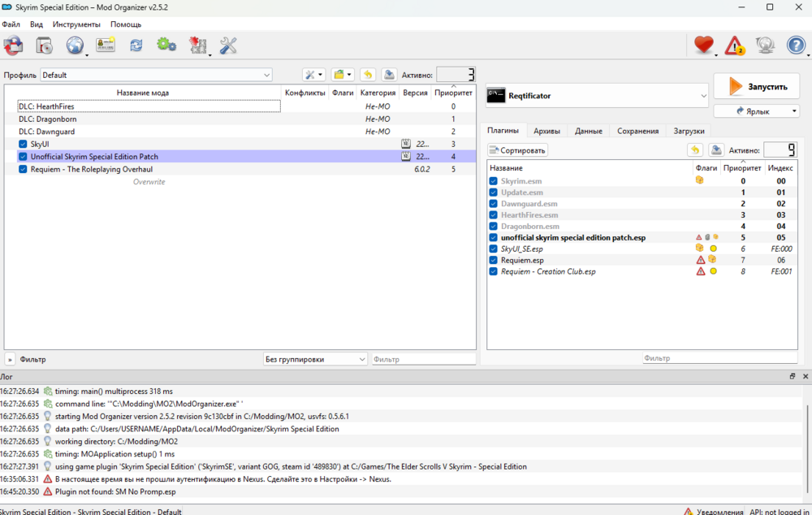
Task: Expand the filter panel chevron
Action: click(x=10, y=359)
